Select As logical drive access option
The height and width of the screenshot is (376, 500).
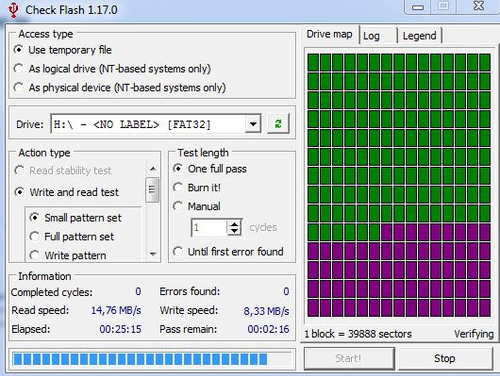(x=112, y=69)
